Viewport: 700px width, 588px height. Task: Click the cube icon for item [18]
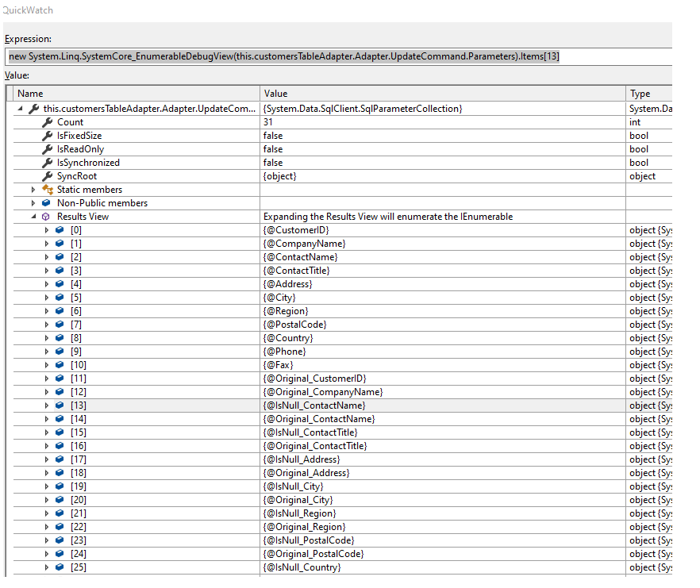tap(60, 473)
